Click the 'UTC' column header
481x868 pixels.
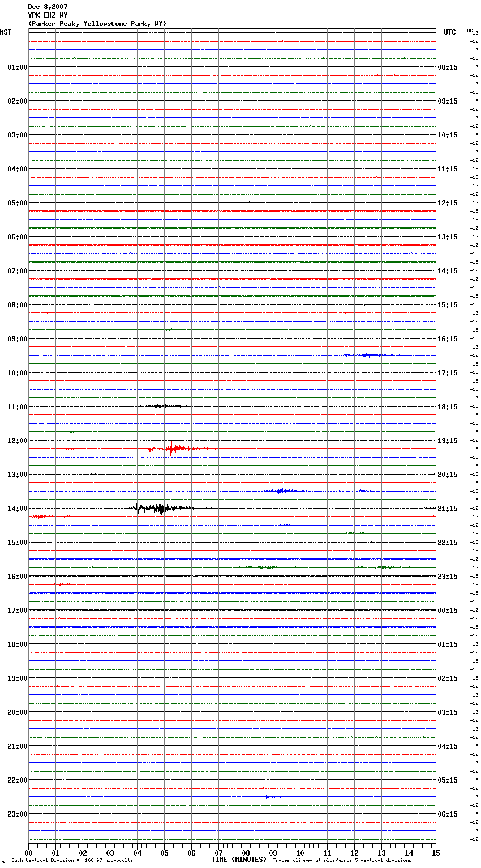(x=450, y=32)
